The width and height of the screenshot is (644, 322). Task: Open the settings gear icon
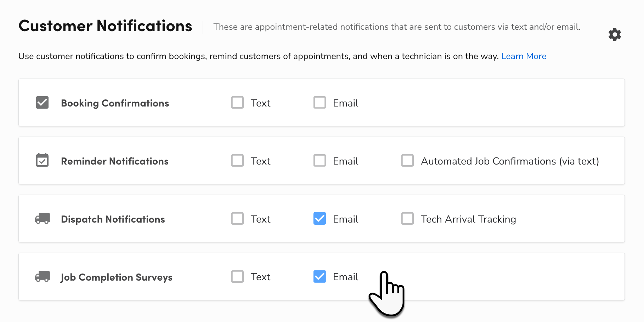[x=615, y=34]
